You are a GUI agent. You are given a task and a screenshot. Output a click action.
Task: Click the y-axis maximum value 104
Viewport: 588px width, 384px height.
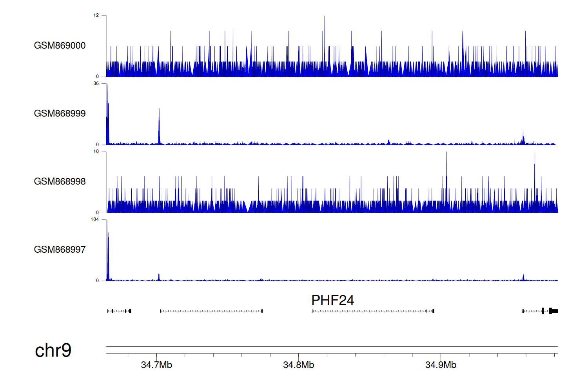pos(94,219)
